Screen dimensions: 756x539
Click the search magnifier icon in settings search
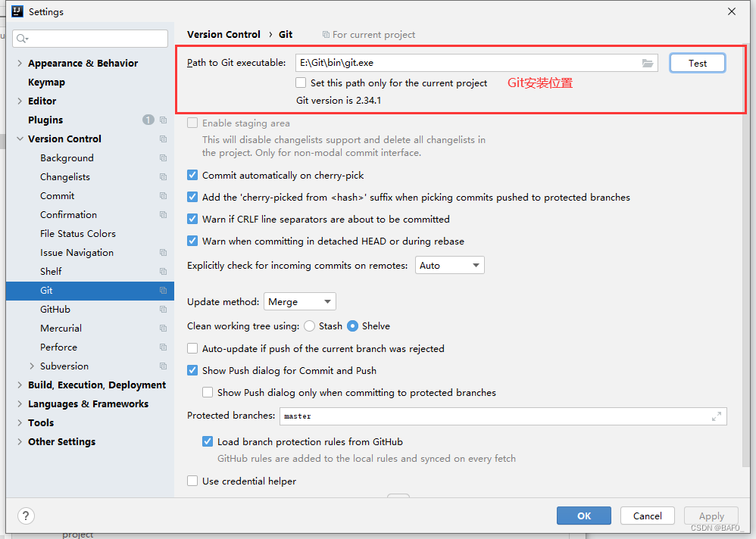pos(22,39)
